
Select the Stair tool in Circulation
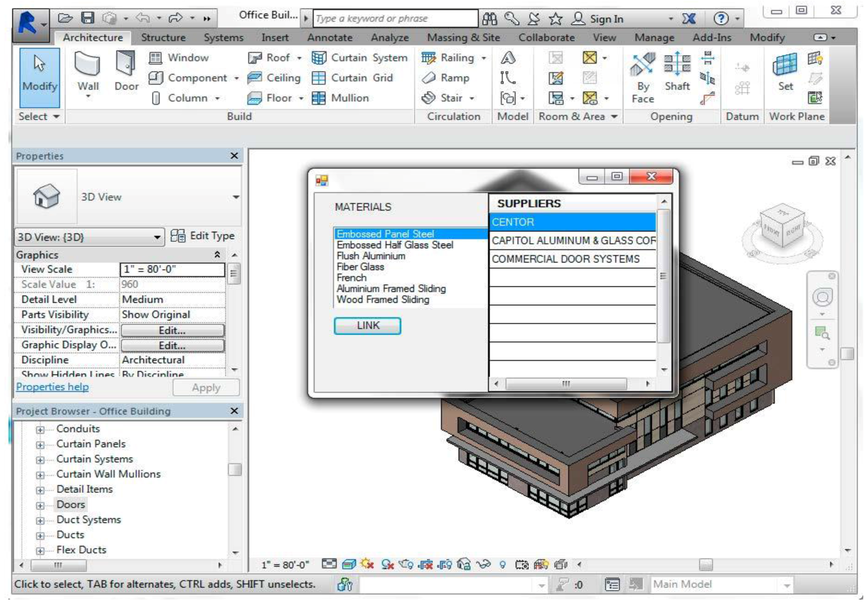429,98
